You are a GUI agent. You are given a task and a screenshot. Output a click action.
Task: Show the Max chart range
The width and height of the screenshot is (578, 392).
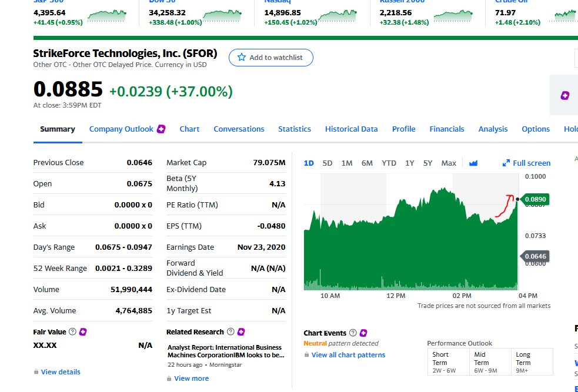click(449, 163)
